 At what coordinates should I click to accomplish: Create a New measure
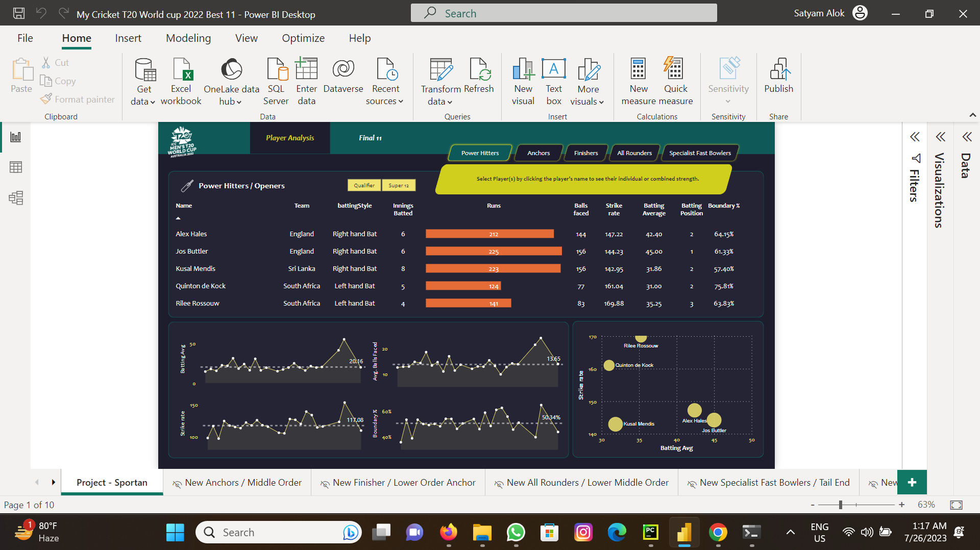(638, 81)
